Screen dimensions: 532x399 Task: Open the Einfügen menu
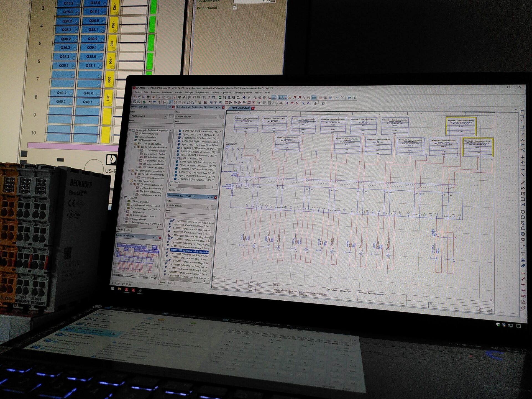coord(189,93)
